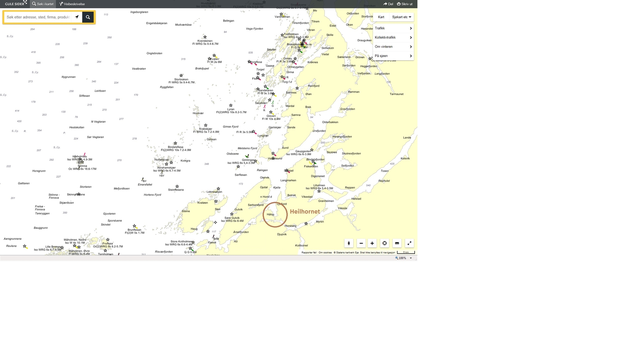Screen dimensions: 644x363
Task: Center map on my position crosshair
Action: 385,243
